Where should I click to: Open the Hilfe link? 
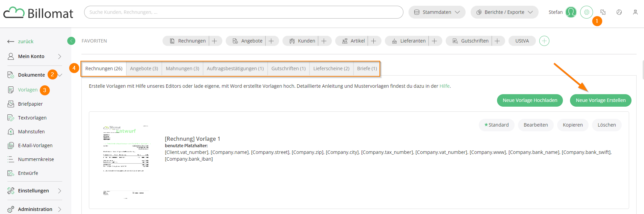pyautogui.click(x=445, y=86)
